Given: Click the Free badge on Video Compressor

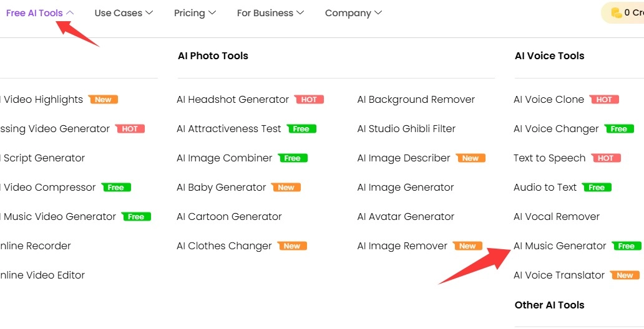Looking at the screenshot, I should (116, 188).
